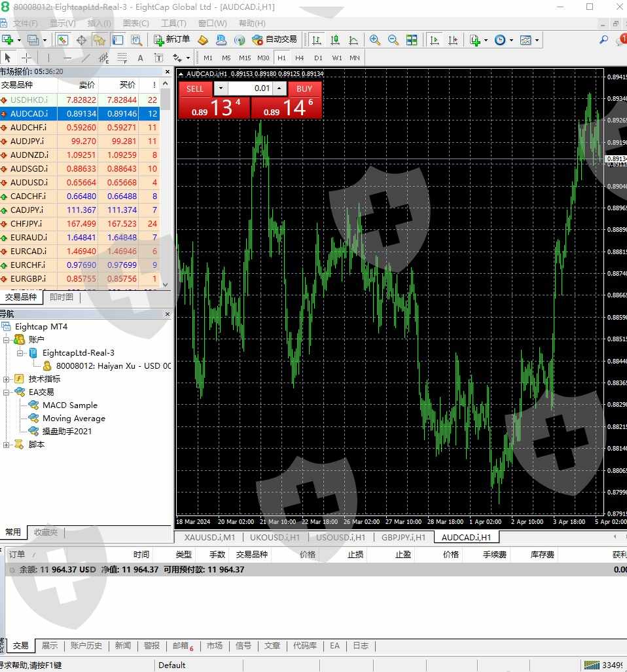Switch chart to line chart icon

(x=353, y=40)
